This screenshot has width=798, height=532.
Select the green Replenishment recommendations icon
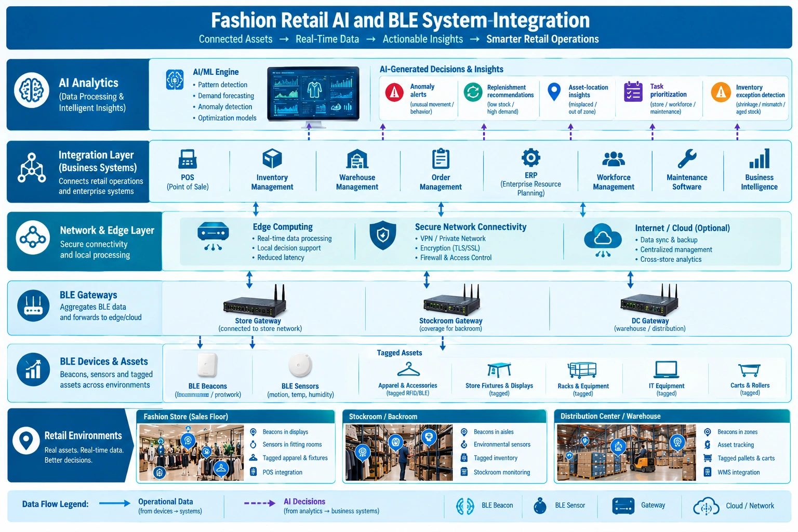pos(473,92)
